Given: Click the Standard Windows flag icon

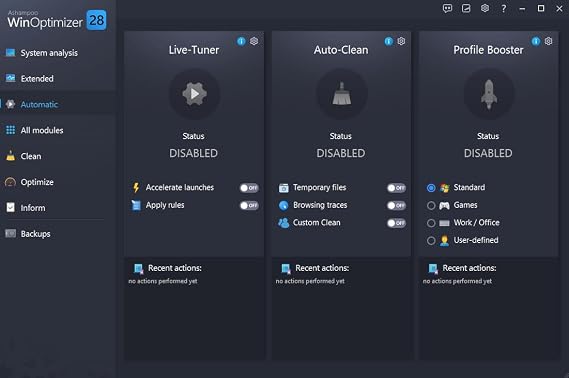Looking at the screenshot, I should pos(445,188).
